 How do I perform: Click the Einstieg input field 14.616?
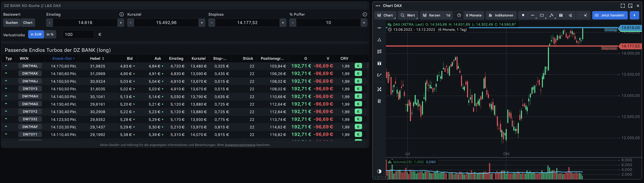[85, 23]
